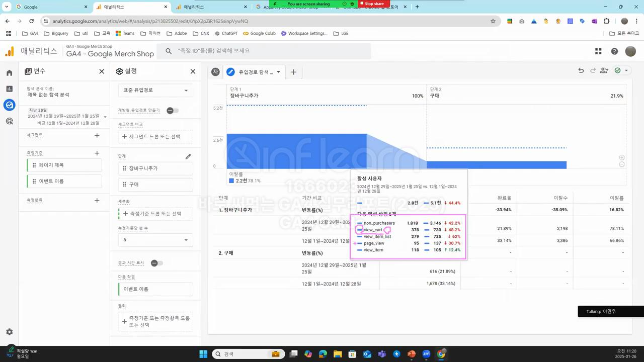Image resolution: width=644 pixels, height=362 pixels.
Task: Open the green check status dropdown
Action: pyautogui.click(x=621, y=71)
